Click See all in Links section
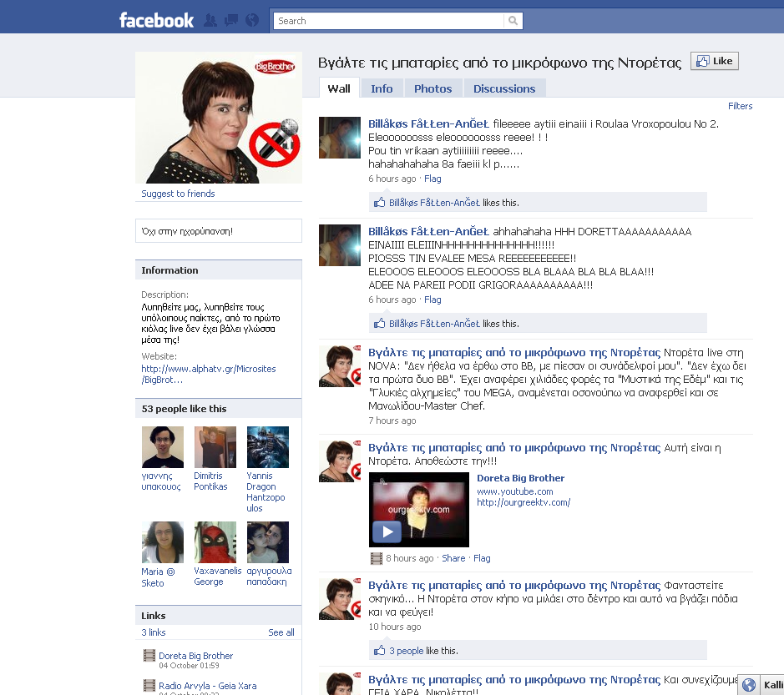 click(x=281, y=632)
